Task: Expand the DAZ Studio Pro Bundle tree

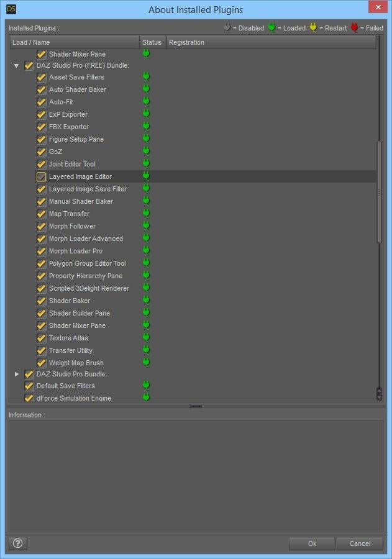Action: 16,374
